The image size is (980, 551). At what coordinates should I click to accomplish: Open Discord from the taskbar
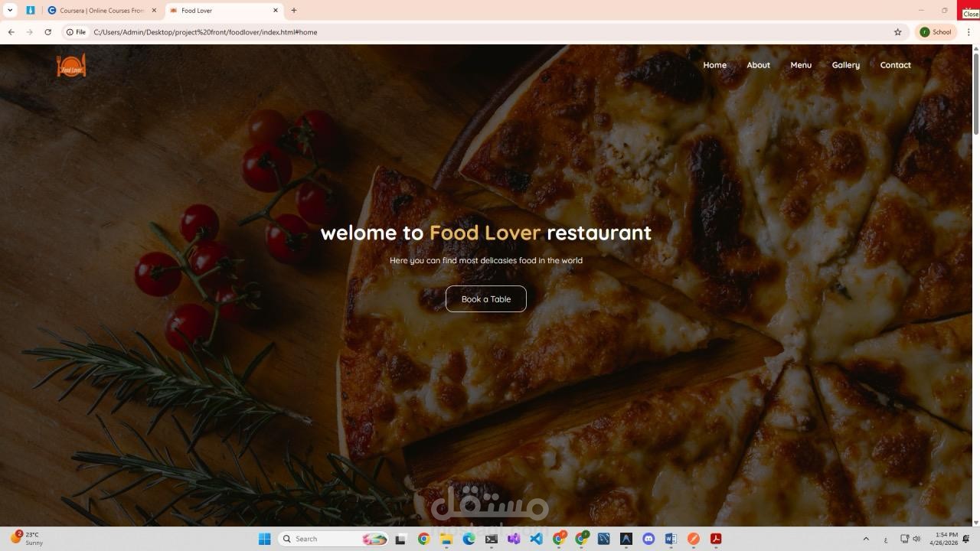[648, 539]
